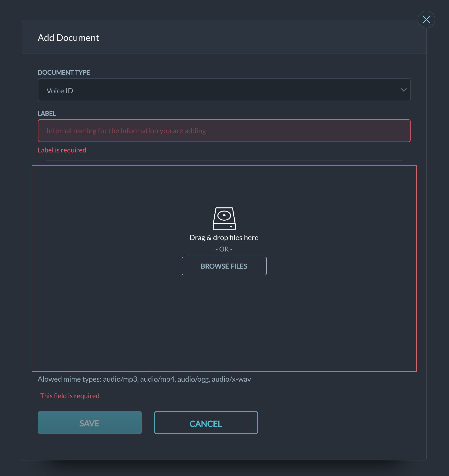This screenshot has height=476, width=449.
Task: Focus the Label input field
Action: tap(224, 131)
